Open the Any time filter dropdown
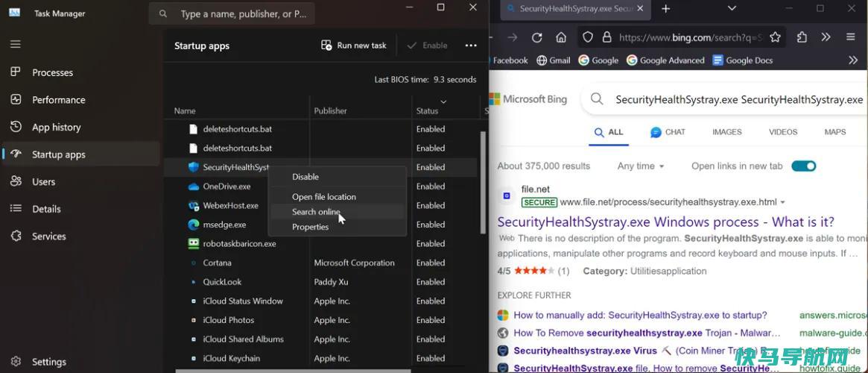Viewport: 868px width, 373px height. (641, 166)
